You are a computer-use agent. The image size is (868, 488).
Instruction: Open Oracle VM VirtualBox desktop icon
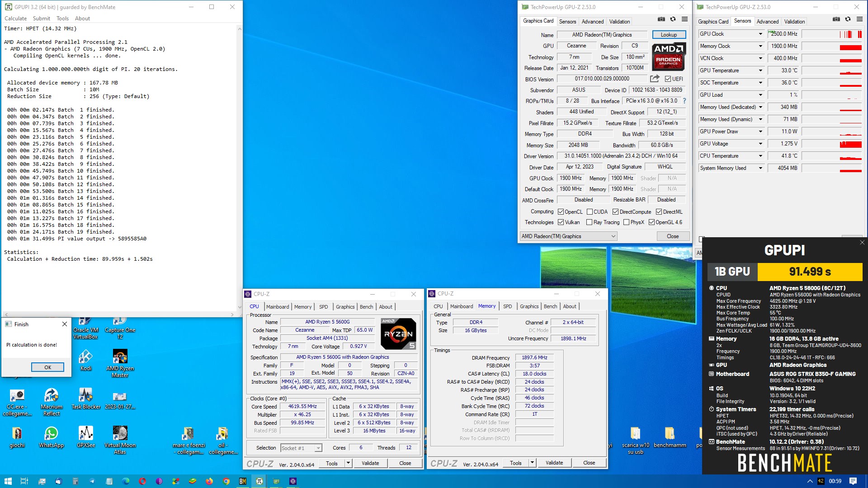(x=85, y=328)
